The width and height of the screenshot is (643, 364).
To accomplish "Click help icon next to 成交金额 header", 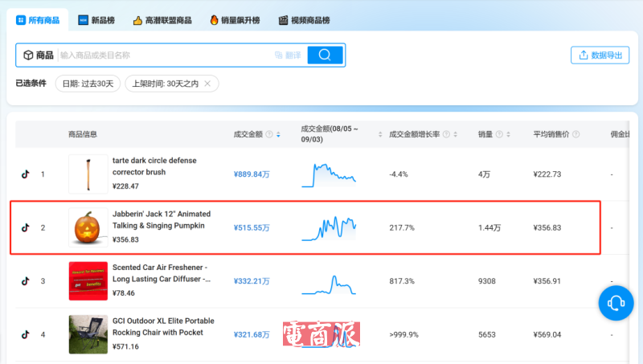I will click(x=269, y=134).
